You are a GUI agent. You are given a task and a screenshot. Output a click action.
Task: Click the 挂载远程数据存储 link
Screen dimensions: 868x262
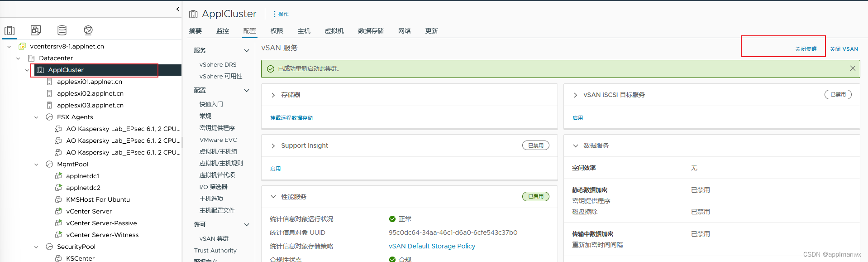click(291, 118)
